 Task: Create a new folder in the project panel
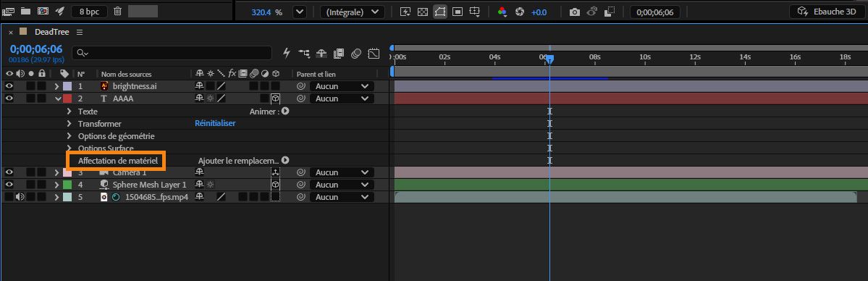(x=25, y=11)
